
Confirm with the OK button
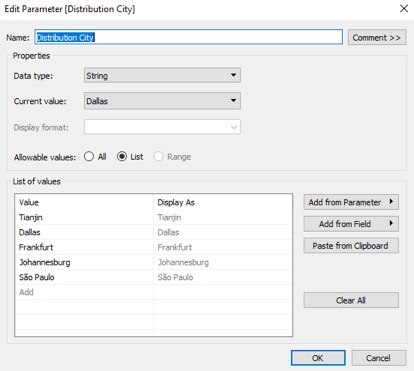(x=318, y=358)
